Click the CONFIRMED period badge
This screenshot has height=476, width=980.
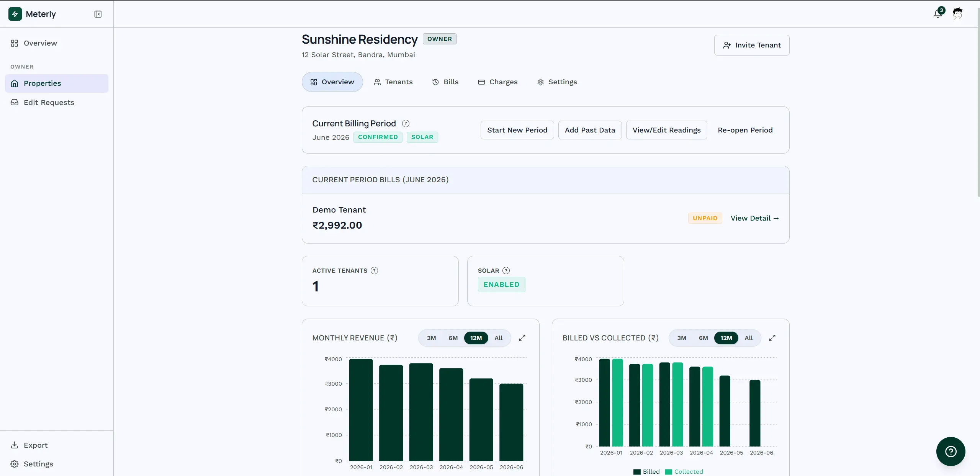[378, 137]
